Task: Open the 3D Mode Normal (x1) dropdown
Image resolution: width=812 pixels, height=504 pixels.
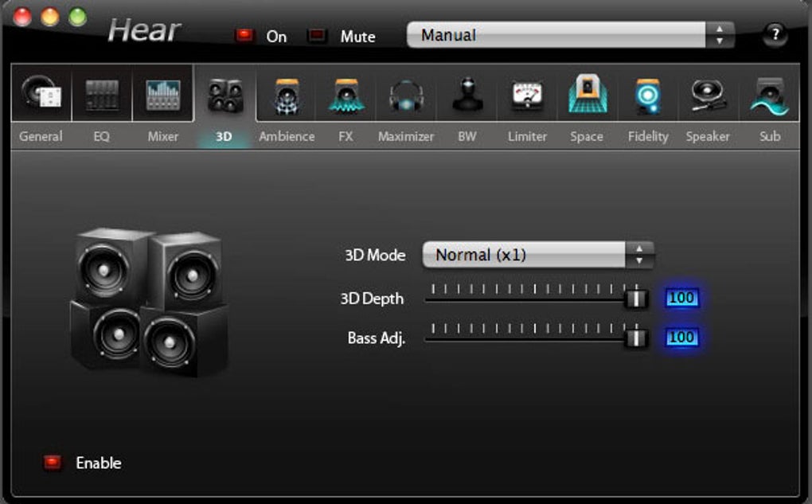Action: (x=537, y=254)
